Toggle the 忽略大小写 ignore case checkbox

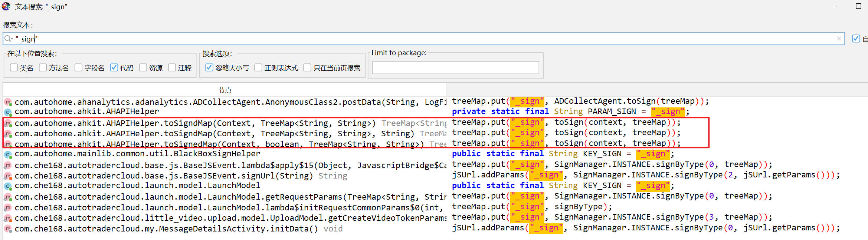209,67
